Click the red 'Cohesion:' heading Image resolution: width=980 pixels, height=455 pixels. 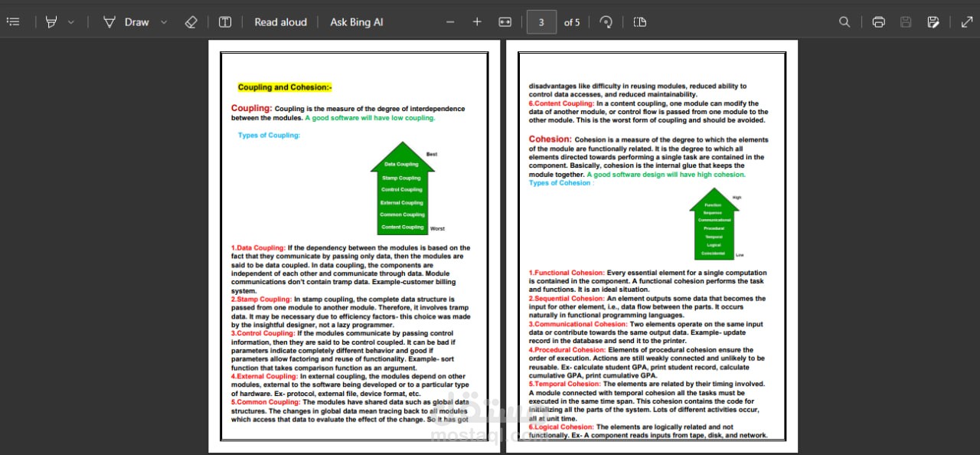point(550,139)
